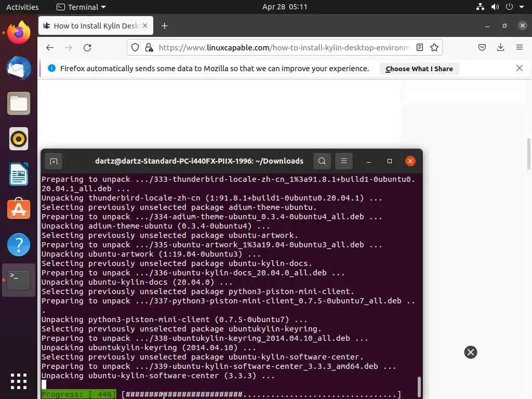This screenshot has height=399, width=532.
Task: Restore down the Firefox window
Action: click(x=505, y=25)
